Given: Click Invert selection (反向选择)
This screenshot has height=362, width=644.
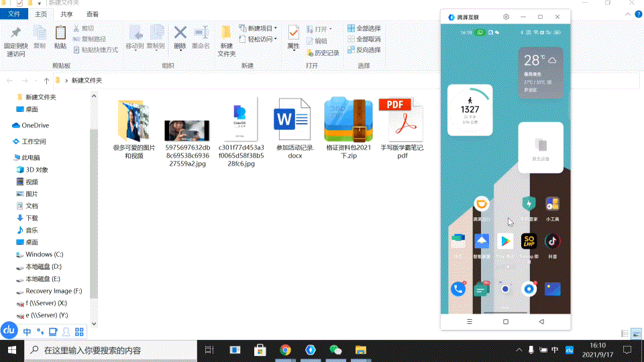Looking at the screenshot, I should pyautogui.click(x=364, y=50).
